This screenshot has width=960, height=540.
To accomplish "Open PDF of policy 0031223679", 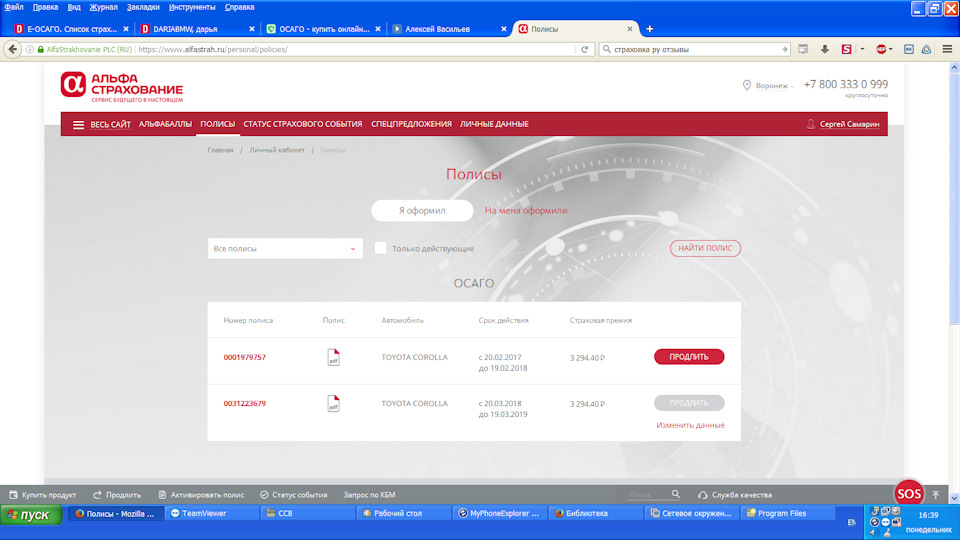I will [x=334, y=404].
